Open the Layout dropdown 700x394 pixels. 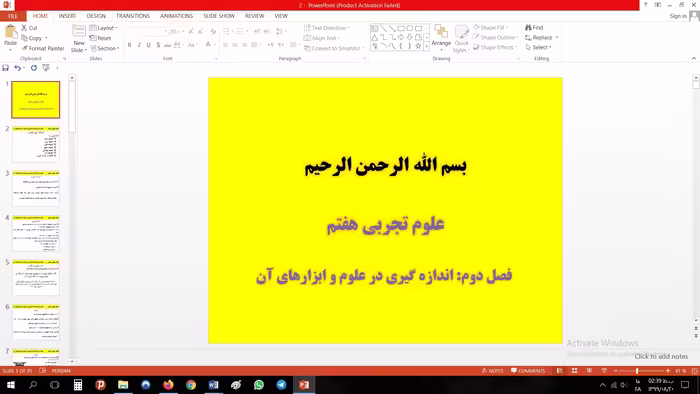[104, 28]
